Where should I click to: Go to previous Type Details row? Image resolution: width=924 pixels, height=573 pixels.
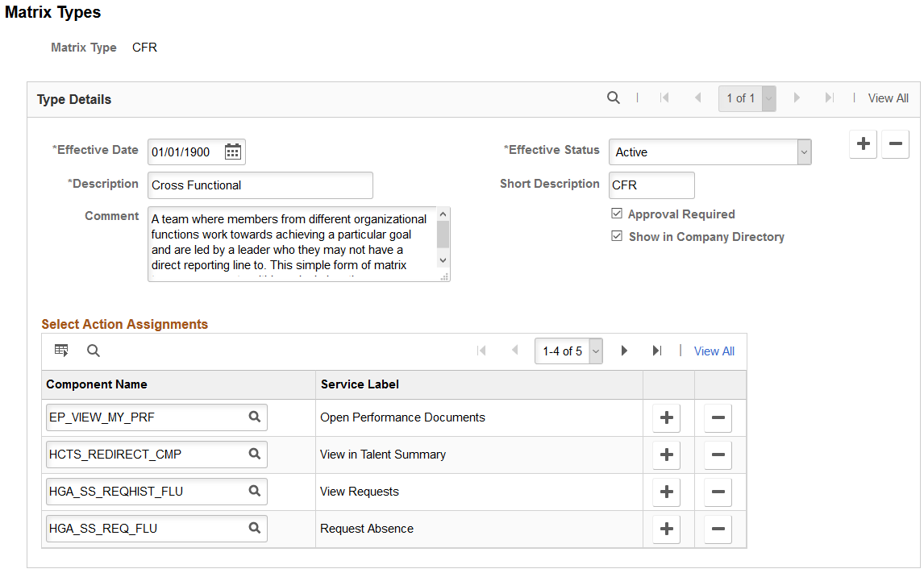(x=697, y=98)
